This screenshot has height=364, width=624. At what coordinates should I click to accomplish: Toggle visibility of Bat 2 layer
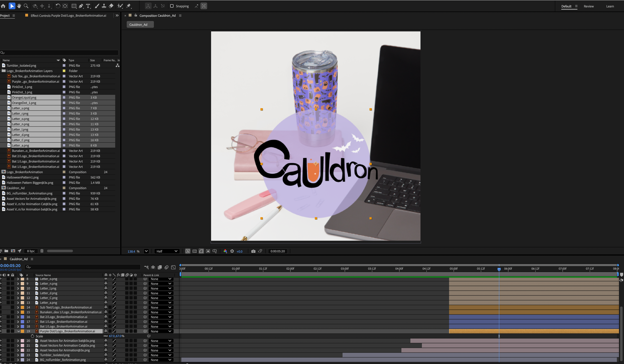click(x=1, y=317)
